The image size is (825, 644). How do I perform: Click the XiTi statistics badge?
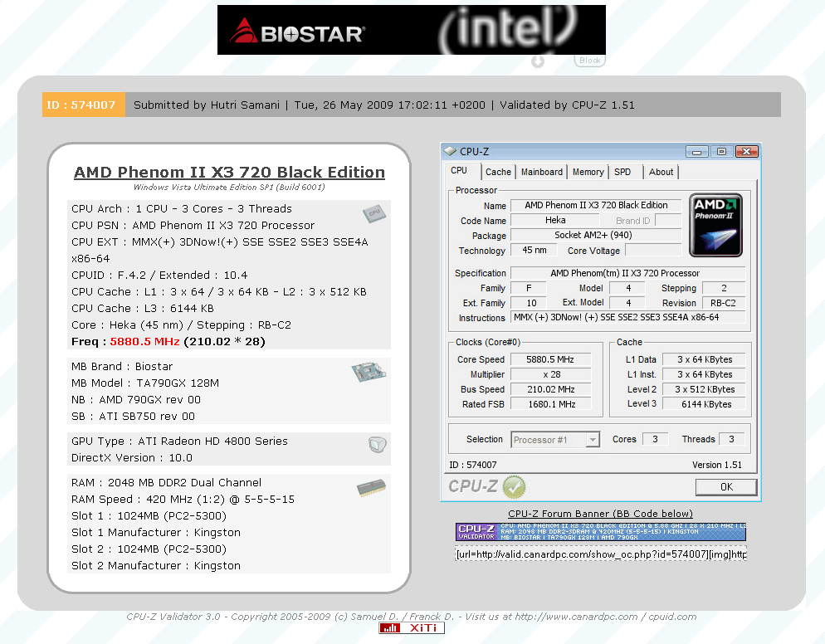(x=412, y=627)
